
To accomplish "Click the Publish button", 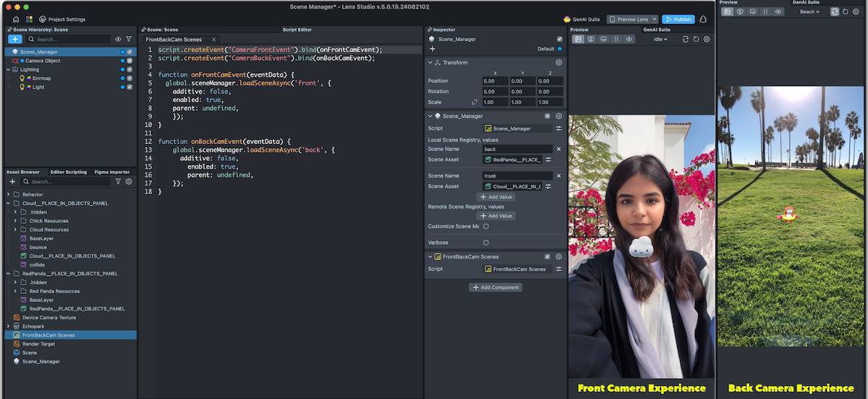I will pyautogui.click(x=678, y=19).
